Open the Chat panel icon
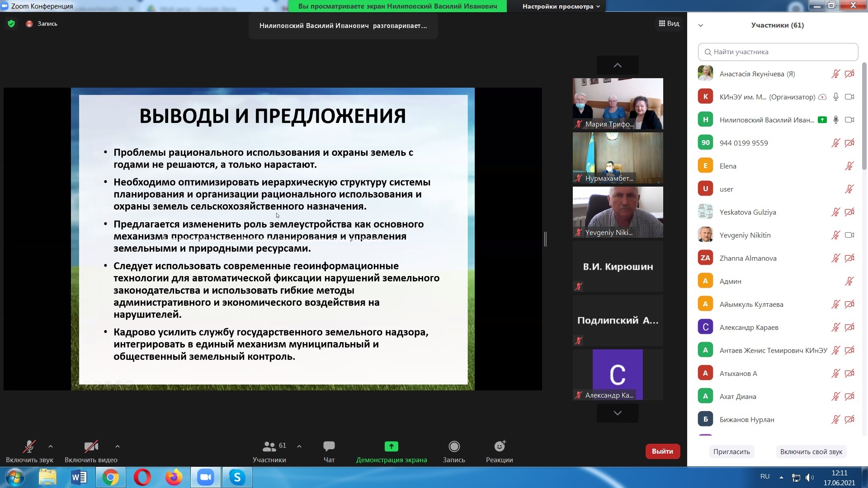Image resolution: width=868 pixels, height=488 pixels. pos(329,447)
